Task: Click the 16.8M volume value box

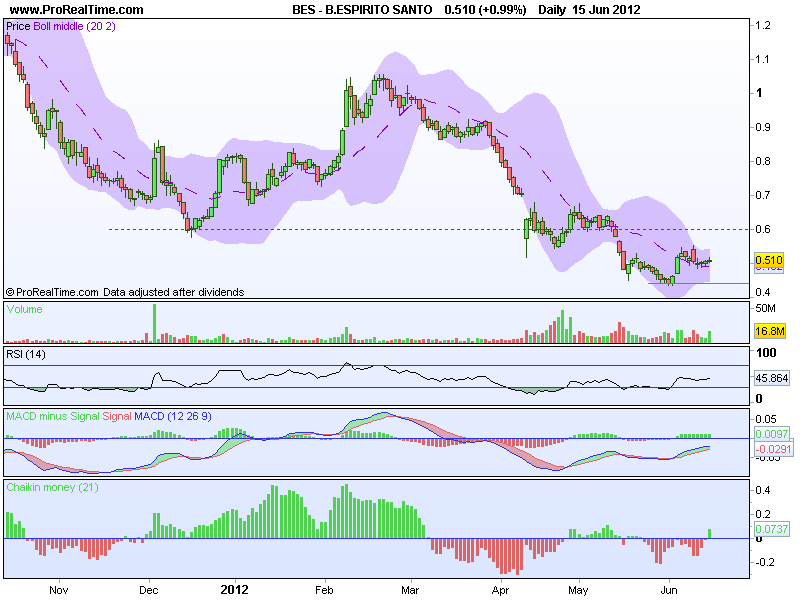Action: click(x=769, y=331)
